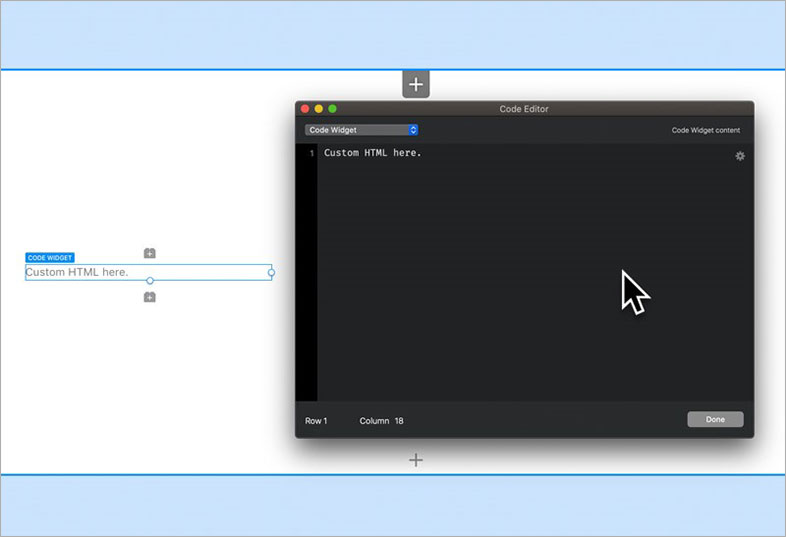The image size is (786, 537).
Task: Click the gray plus button above the section
Action: click(x=416, y=84)
